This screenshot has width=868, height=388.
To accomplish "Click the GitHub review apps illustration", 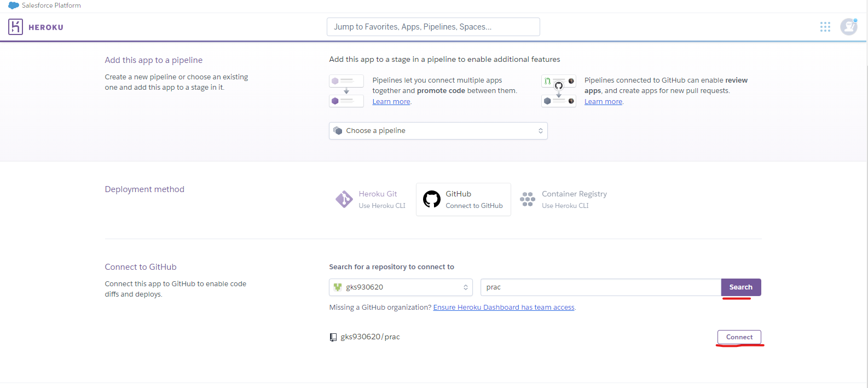I will pos(559,91).
